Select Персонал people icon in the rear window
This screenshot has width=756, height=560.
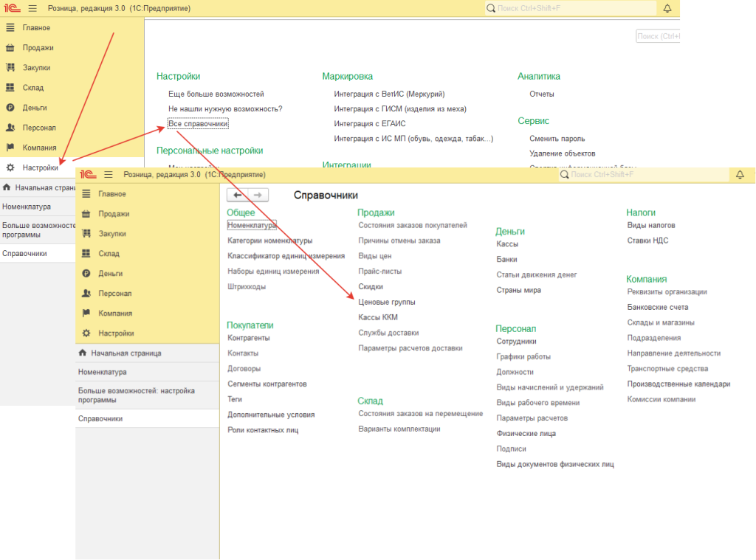point(10,127)
